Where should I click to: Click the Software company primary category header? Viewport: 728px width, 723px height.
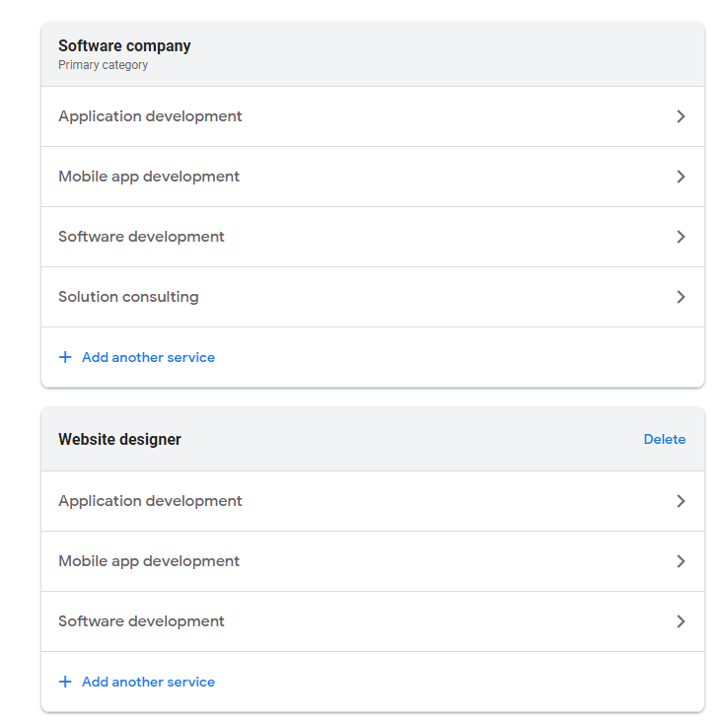[x=124, y=46]
